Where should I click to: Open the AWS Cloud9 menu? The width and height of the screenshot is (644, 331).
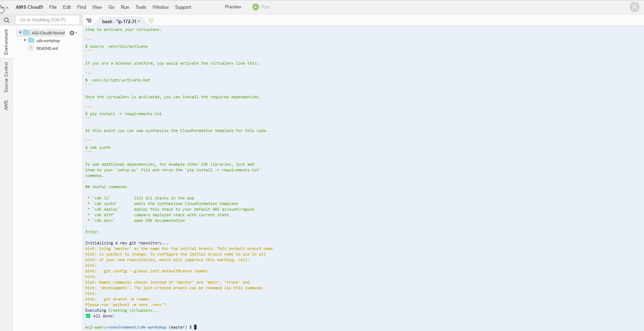pyautogui.click(x=29, y=7)
